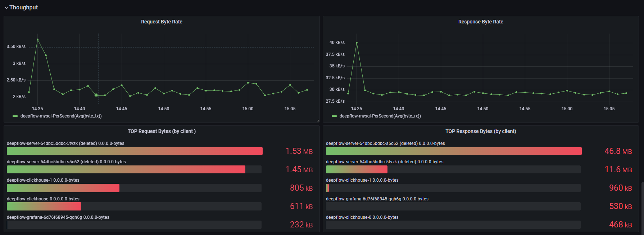Click the green byte_tx legend color swatch
This screenshot has width=644, height=235.
15,116
